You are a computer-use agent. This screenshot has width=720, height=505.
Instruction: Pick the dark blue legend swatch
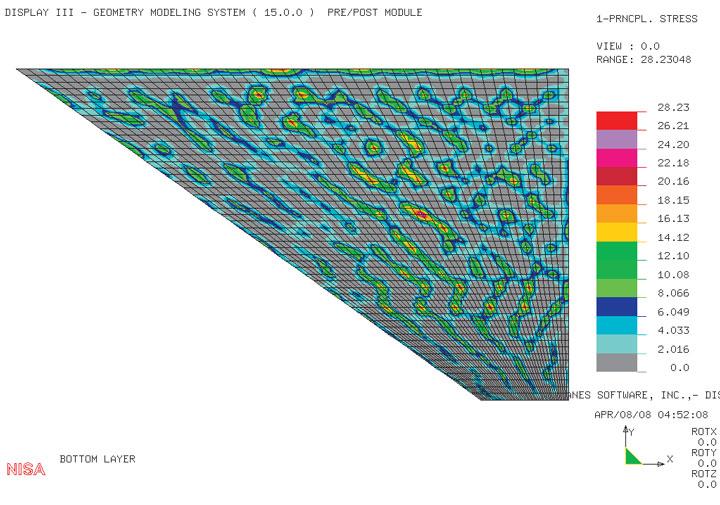click(616, 306)
